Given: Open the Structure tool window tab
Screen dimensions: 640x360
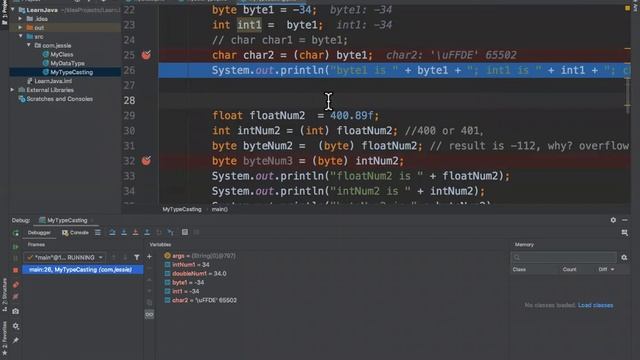Looking at the screenshot, I should pyautogui.click(x=4, y=295).
